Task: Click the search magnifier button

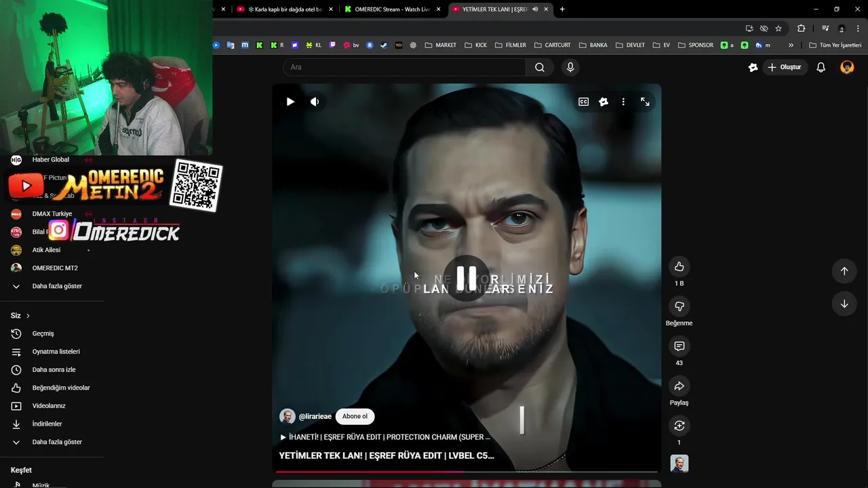Action: pyautogui.click(x=540, y=67)
